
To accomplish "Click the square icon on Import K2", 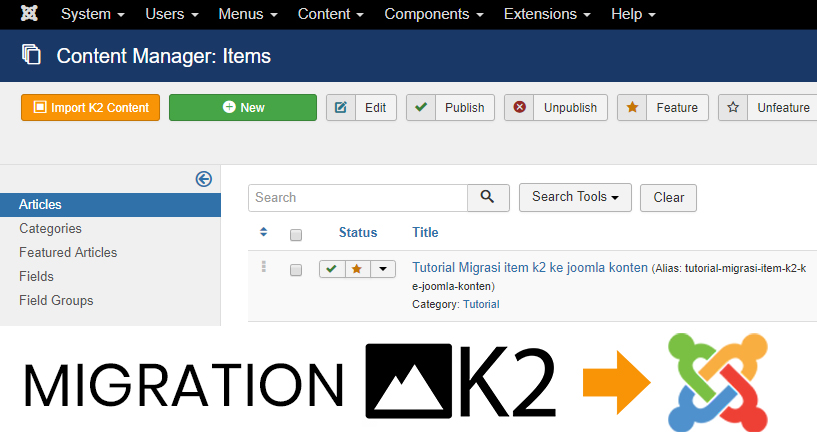I will (x=40, y=107).
